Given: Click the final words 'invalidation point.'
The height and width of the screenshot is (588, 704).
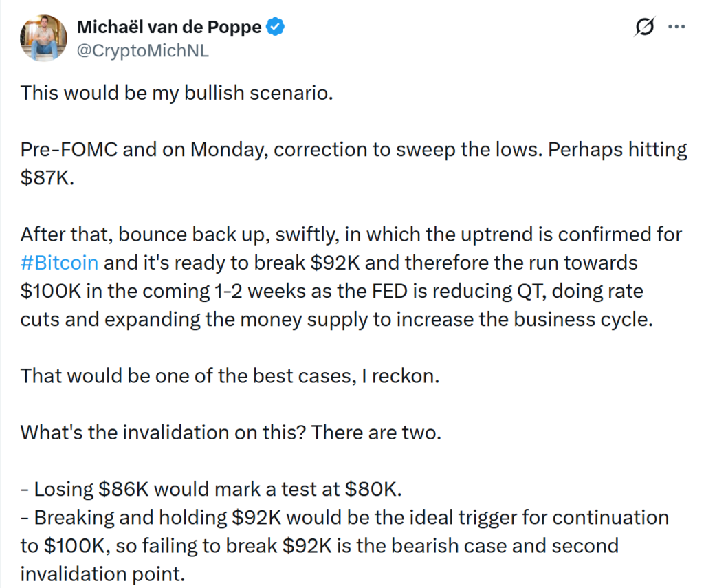Looking at the screenshot, I should 102,574.
